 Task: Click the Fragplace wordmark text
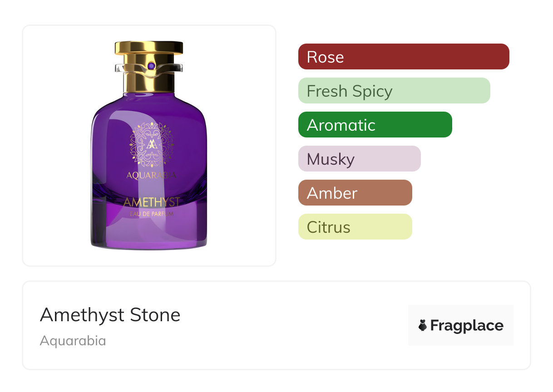tap(467, 325)
